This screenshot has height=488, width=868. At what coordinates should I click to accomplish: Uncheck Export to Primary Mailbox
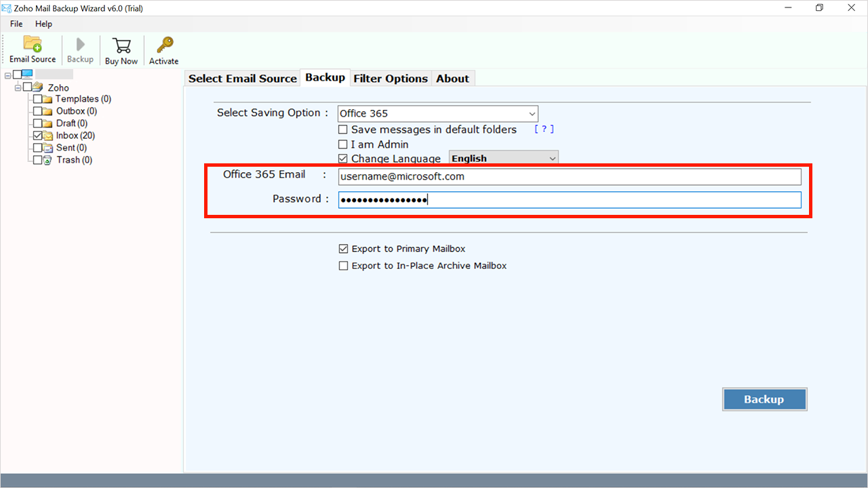coord(343,249)
